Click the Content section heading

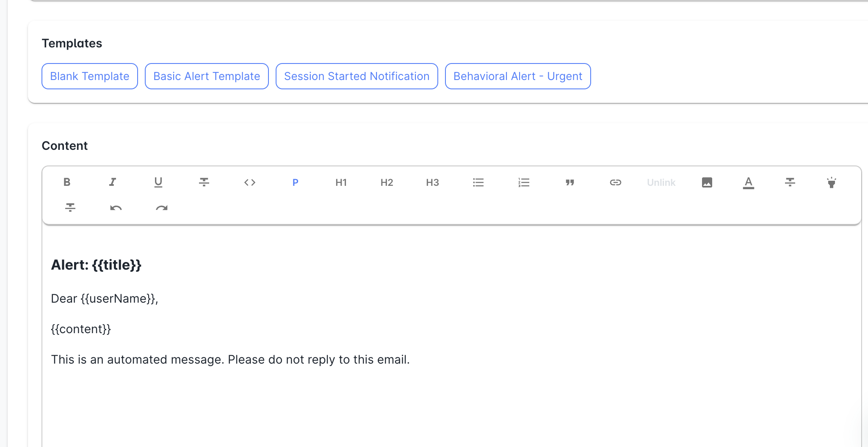pyautogui.click(x=65, y=146)
